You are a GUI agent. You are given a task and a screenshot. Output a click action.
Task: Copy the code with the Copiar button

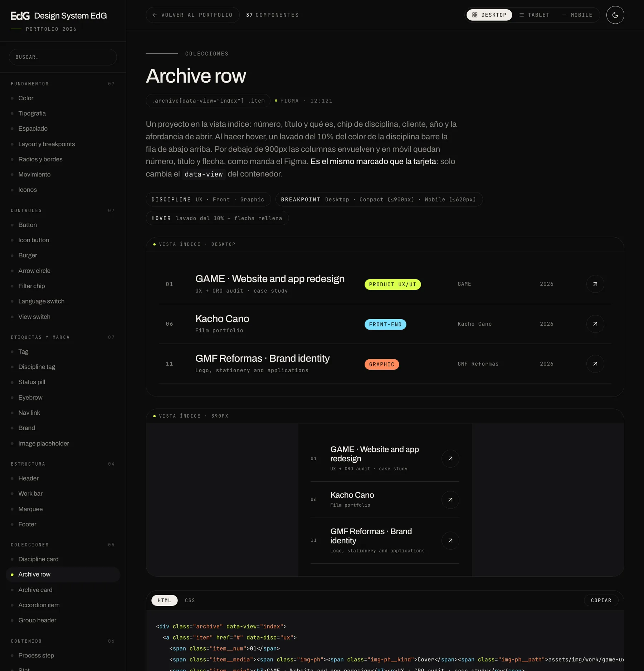click(601, 601)
